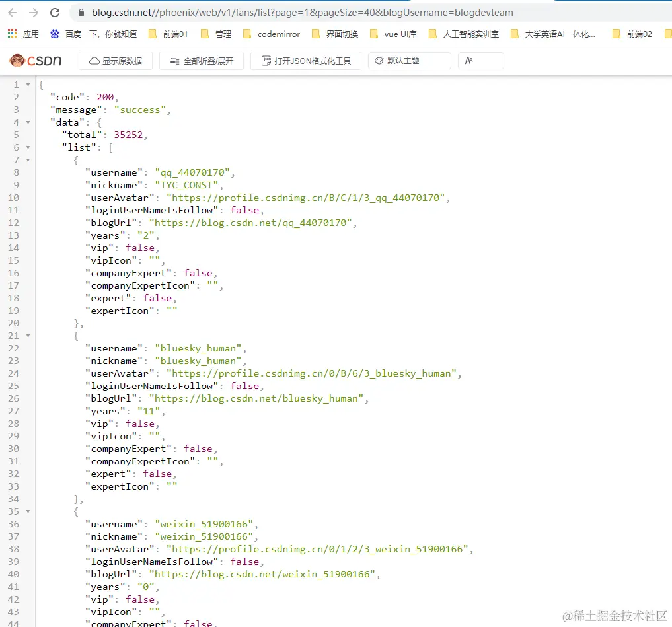Click the years value "2"
This screenshot has width=672, height=627.
point(146,236)
